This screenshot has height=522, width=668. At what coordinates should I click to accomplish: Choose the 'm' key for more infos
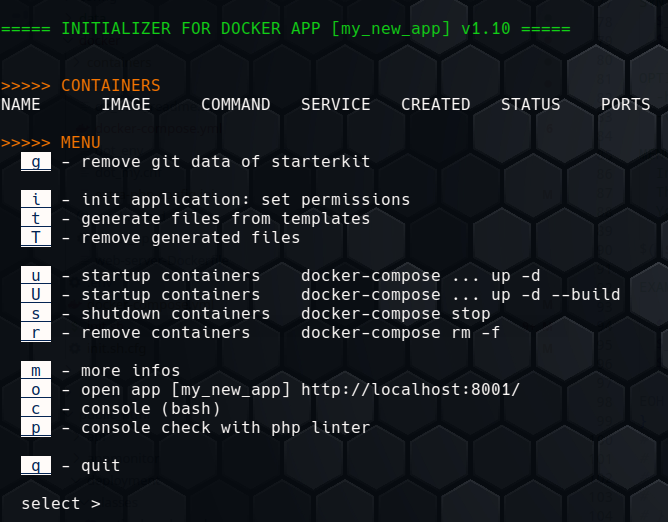coord(36,370)
